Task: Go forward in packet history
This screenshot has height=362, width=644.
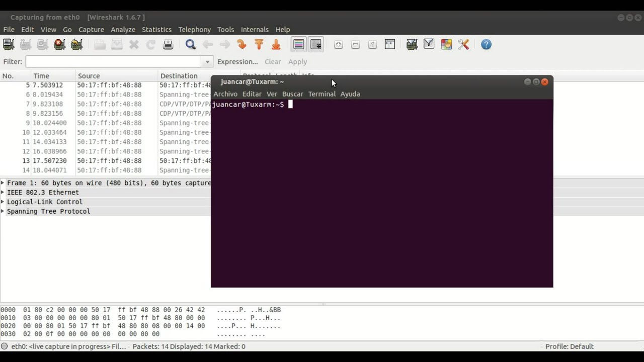Action: [x=225, y=45]
